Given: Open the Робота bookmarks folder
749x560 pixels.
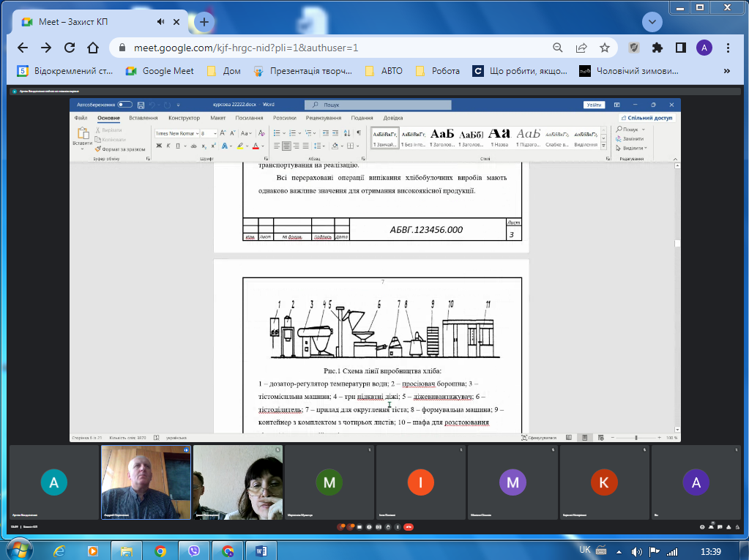Looking at the screenshot, I should click(438, 71).
